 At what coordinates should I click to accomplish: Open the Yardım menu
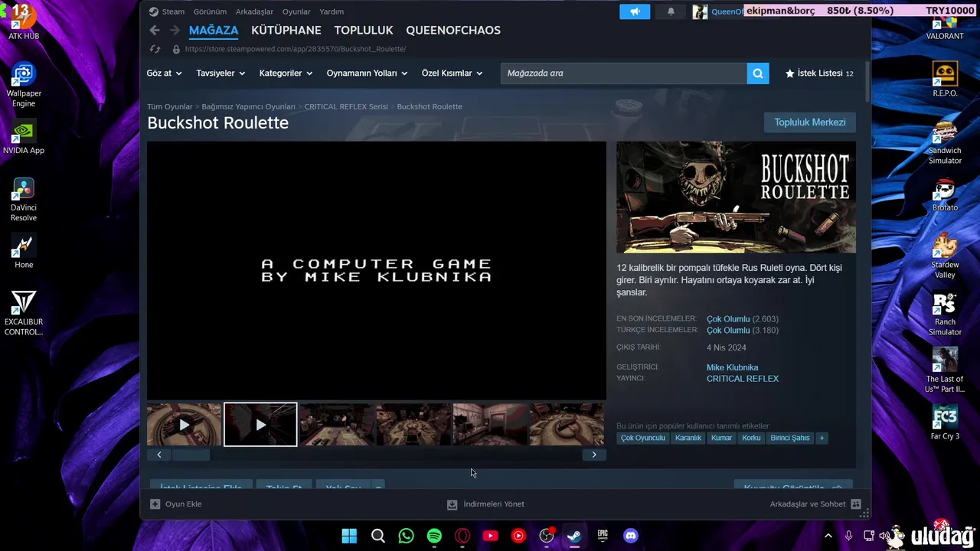pyautogui.click(x=332, y=11)
